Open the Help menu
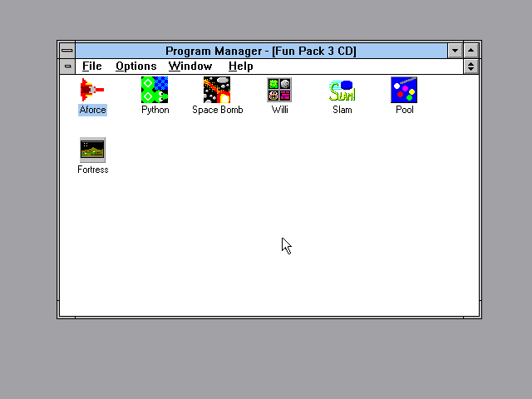The width and height of the screenshot is (532, 399). pyautogui.click(x=240, y=66)
